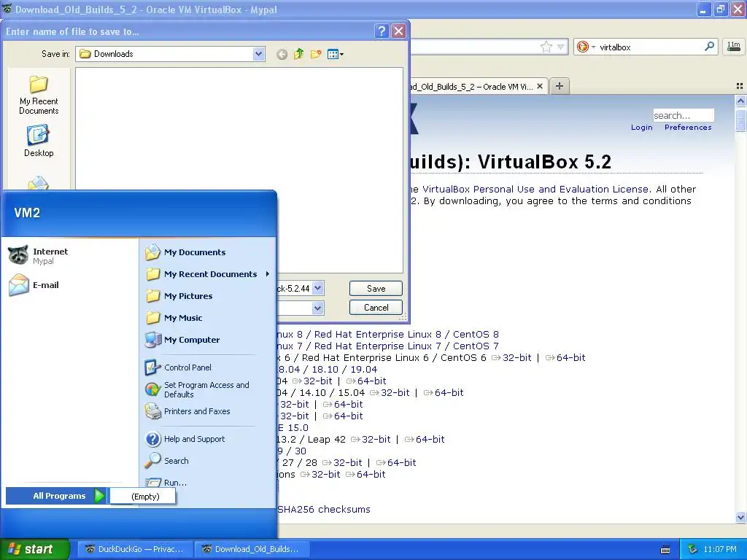Expand the save as type dropdown arrow

coord(318,308)
